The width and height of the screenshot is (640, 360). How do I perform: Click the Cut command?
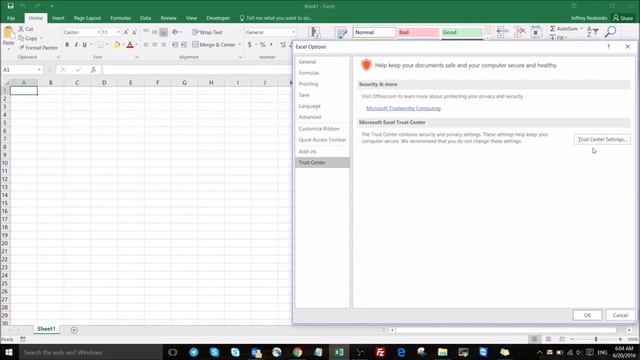click(x=26, y=29)
